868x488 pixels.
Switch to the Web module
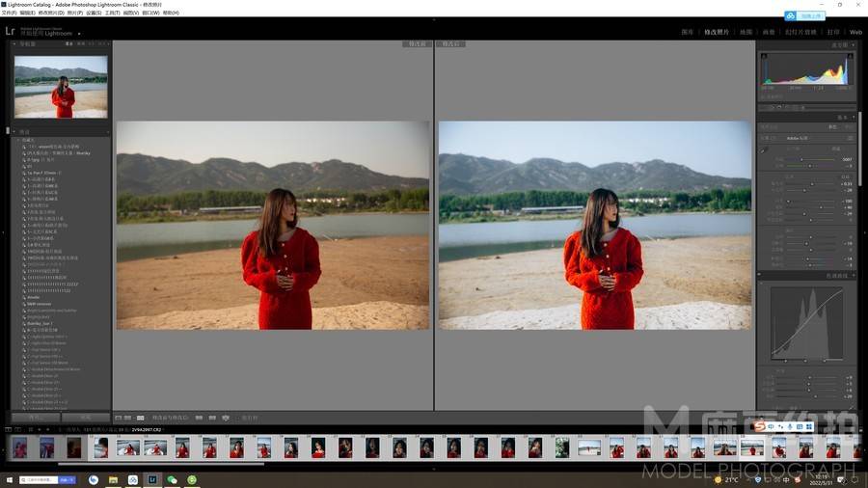(x=855, y=32)
